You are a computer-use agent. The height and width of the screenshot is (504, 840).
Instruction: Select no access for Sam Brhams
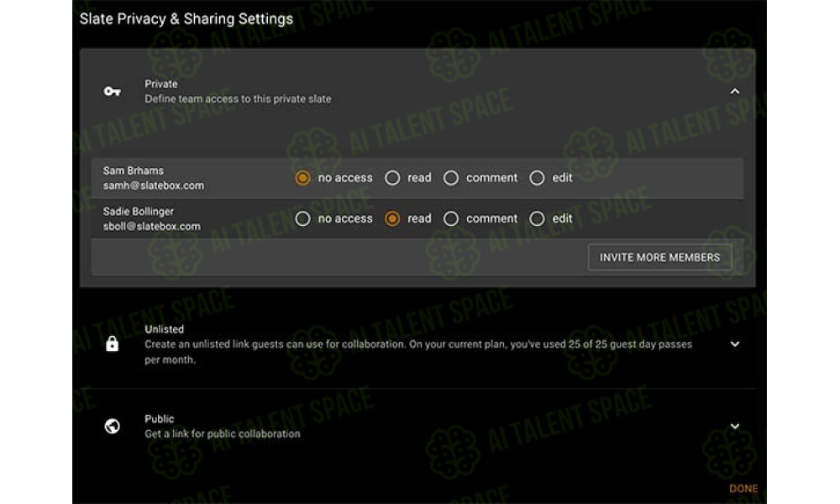302,178
